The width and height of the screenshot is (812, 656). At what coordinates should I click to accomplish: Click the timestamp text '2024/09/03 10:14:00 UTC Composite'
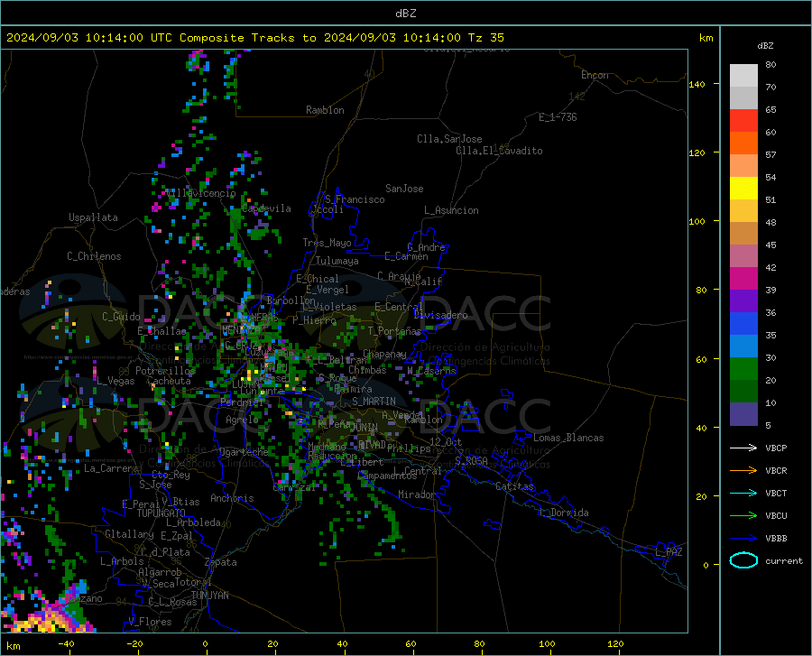pyautogui.click(x=125, y=38)
